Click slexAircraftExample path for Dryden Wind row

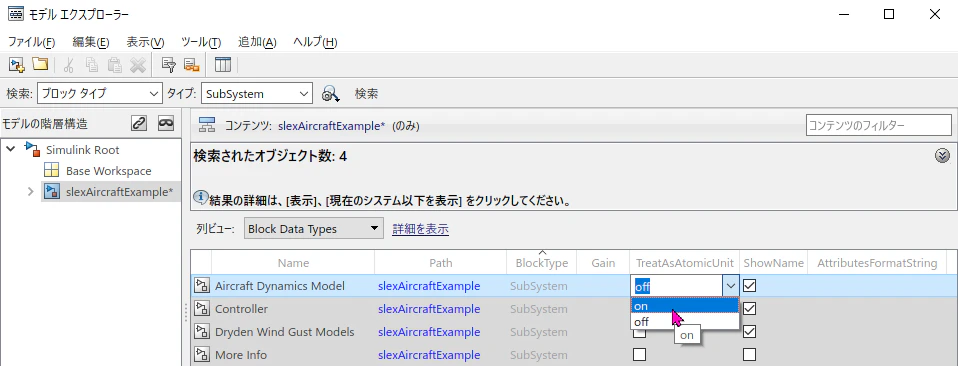[x=429, y=332]
